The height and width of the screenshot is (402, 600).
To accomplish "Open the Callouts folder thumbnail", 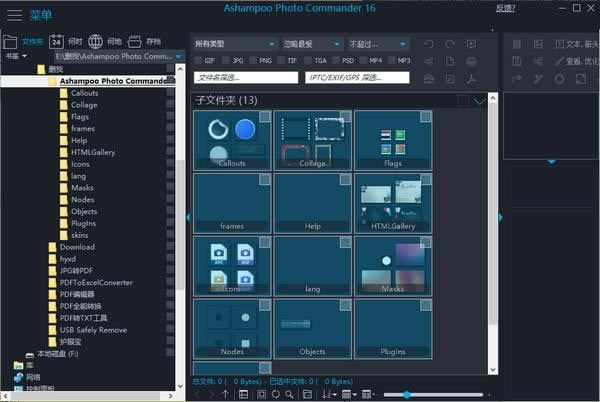I will pos(232,140).
